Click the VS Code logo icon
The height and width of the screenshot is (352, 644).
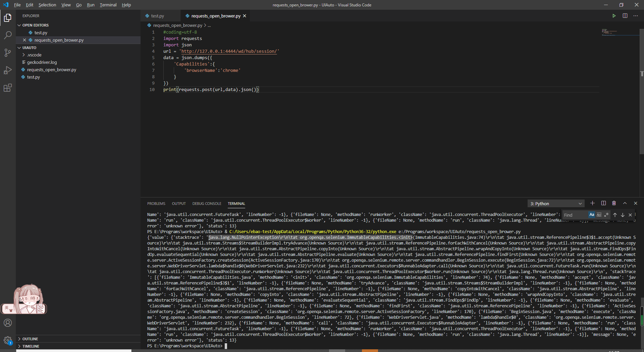tap(6, 5)
